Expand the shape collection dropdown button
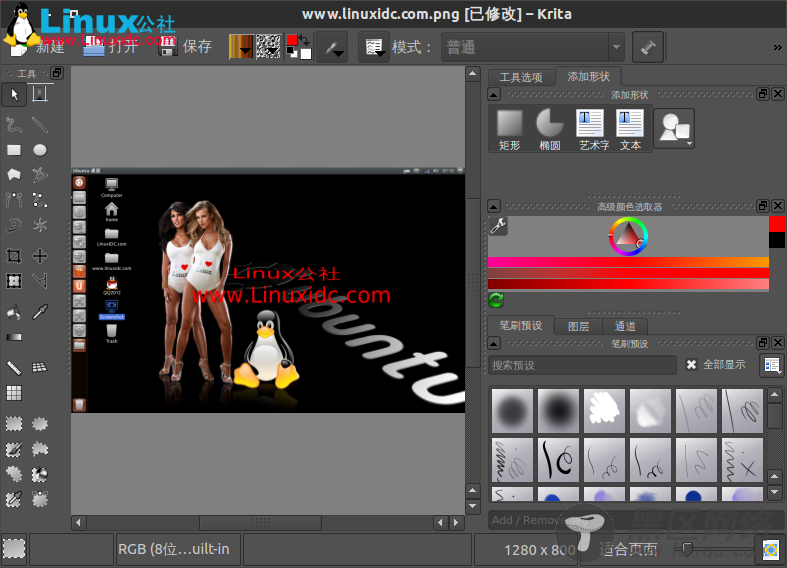787x568 pixels. pyautogui.click(x=674, y=128)
